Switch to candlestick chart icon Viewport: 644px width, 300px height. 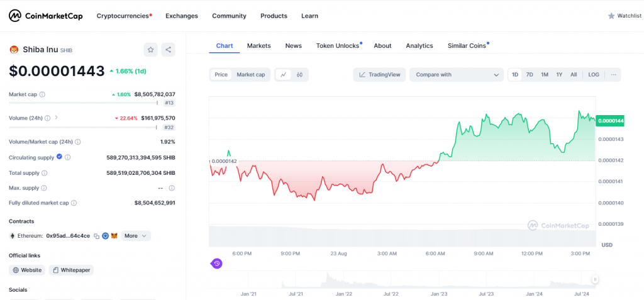300,75
